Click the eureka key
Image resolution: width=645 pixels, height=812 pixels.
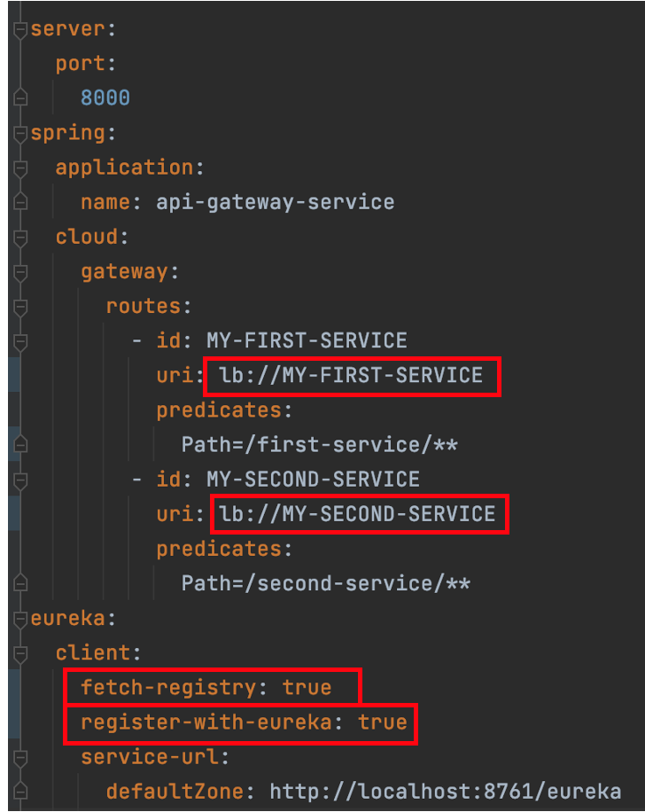pos(68,619)
